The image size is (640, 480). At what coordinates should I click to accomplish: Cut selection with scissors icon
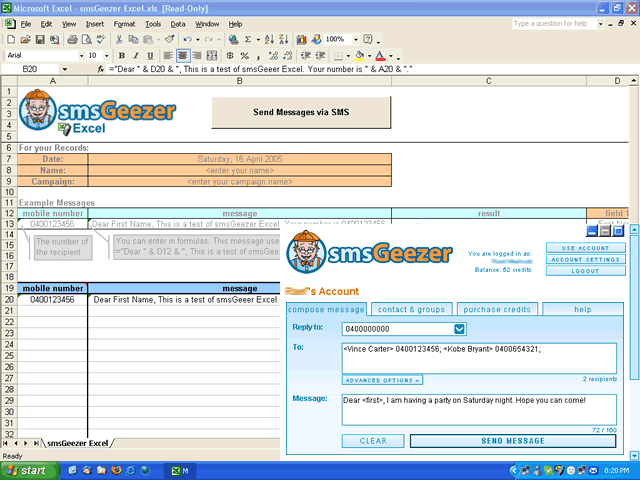[x=119, y=40]
